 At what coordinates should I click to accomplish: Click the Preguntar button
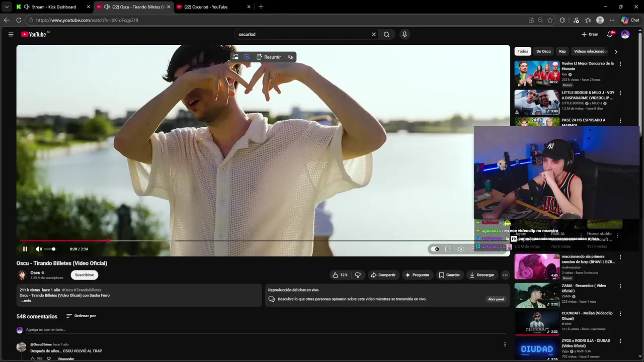pos(417,275)
